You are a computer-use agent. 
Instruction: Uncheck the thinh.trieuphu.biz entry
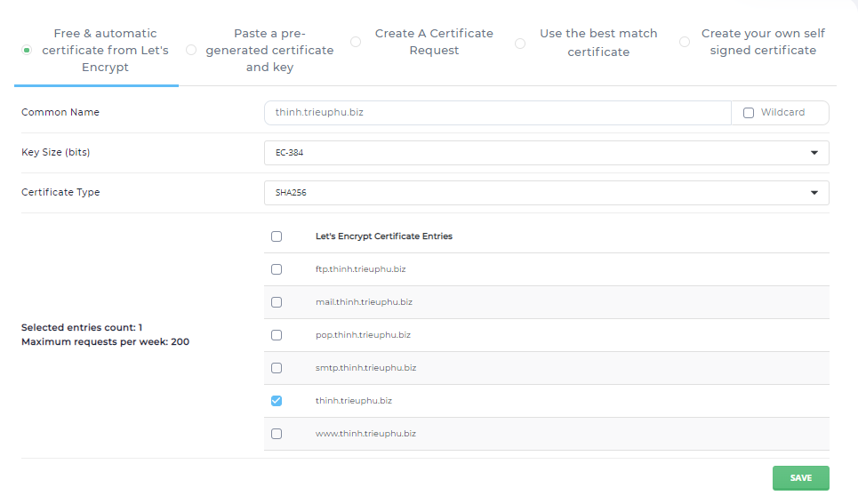click(x=277, y=401)
